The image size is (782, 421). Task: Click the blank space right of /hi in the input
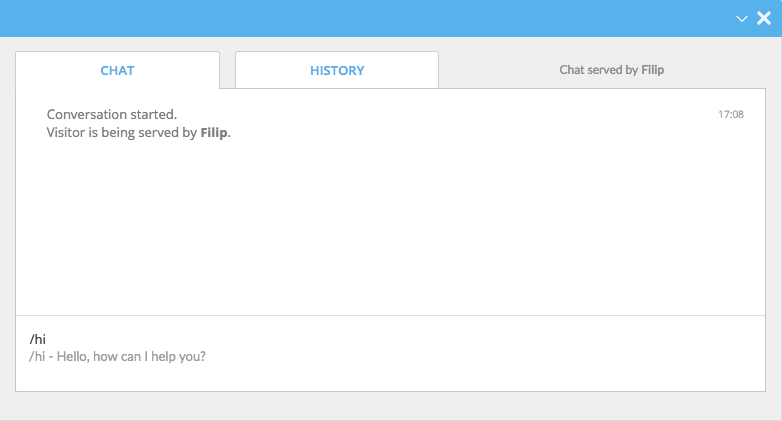click(x=399, y=339)
